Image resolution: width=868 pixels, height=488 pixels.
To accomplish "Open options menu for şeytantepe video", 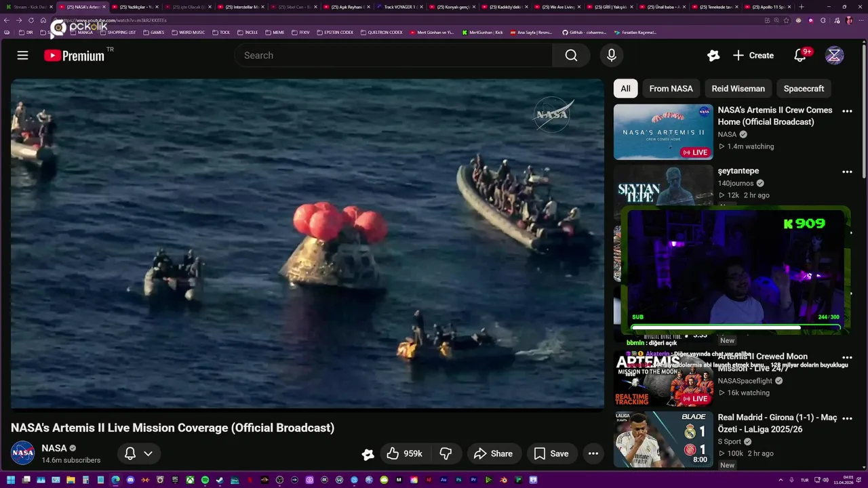I will [847, 172].
